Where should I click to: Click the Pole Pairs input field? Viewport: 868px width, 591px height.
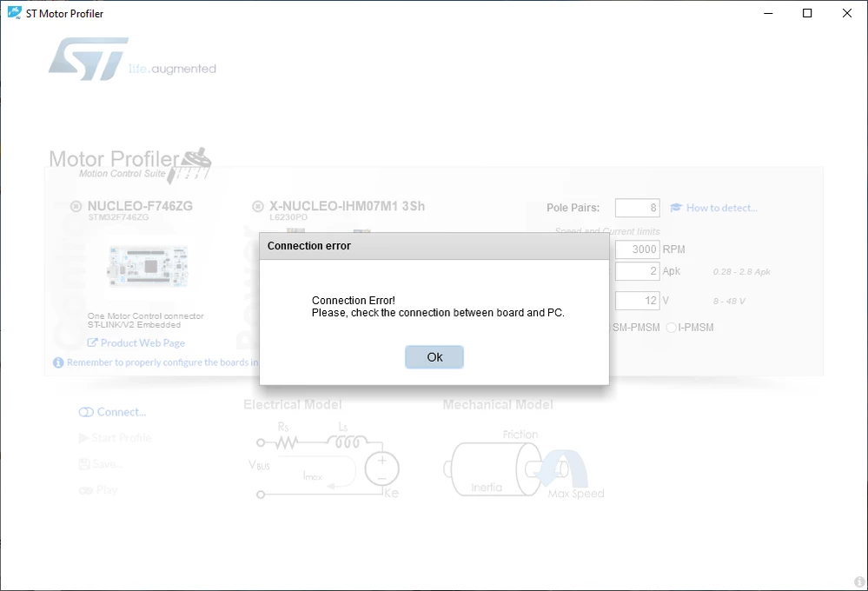[x=637, y=208]
